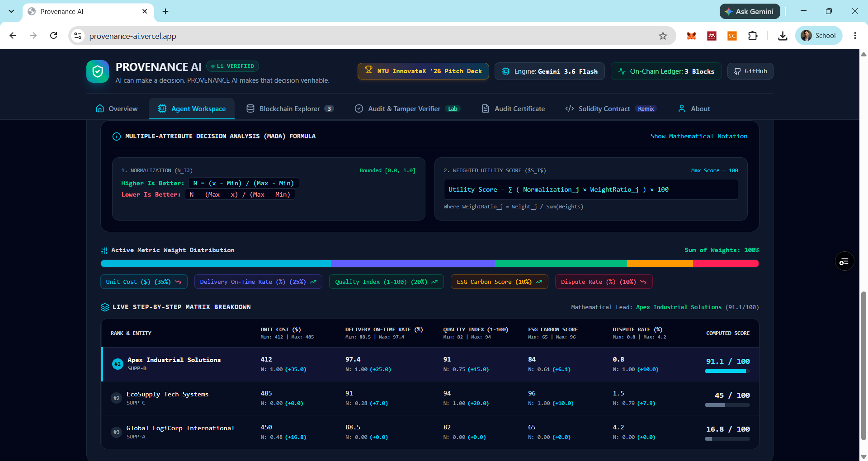The width and height of the screenshot is (868, 461).
Task: Go back using the browser back arrow
Action: pos(13,36)
